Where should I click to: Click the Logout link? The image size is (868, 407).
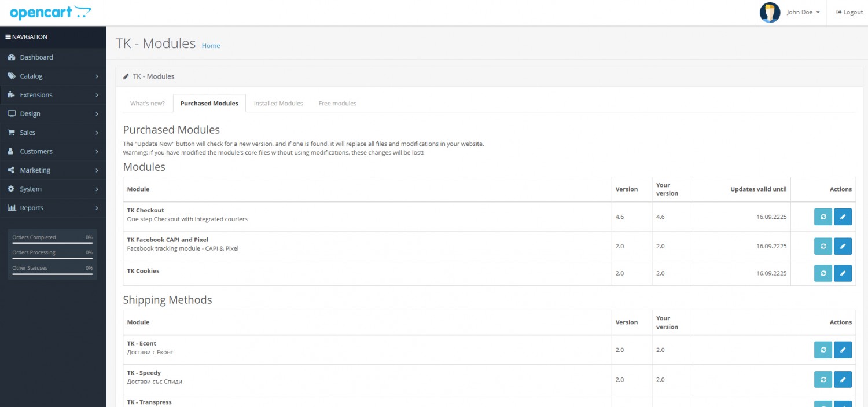(849, 13)
